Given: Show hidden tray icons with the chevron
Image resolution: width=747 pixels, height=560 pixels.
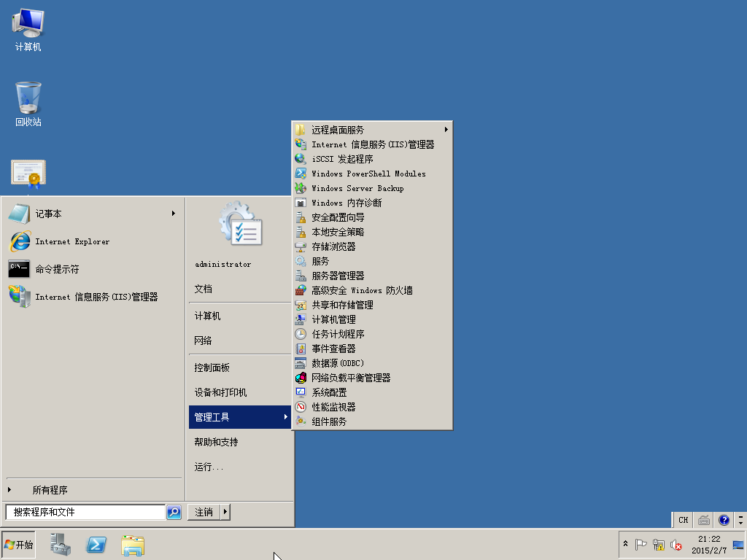Looking at the screenshot, I should tap(625, 543).
